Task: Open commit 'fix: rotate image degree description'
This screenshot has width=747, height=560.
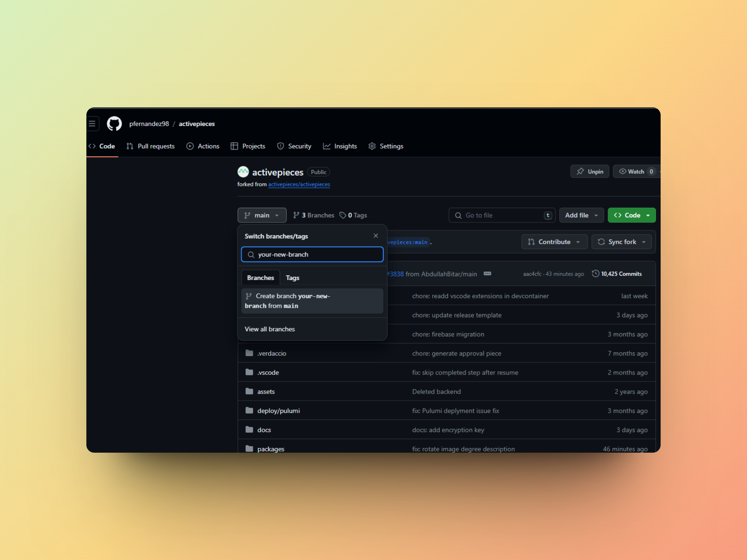Action: [x=463, y=449]
